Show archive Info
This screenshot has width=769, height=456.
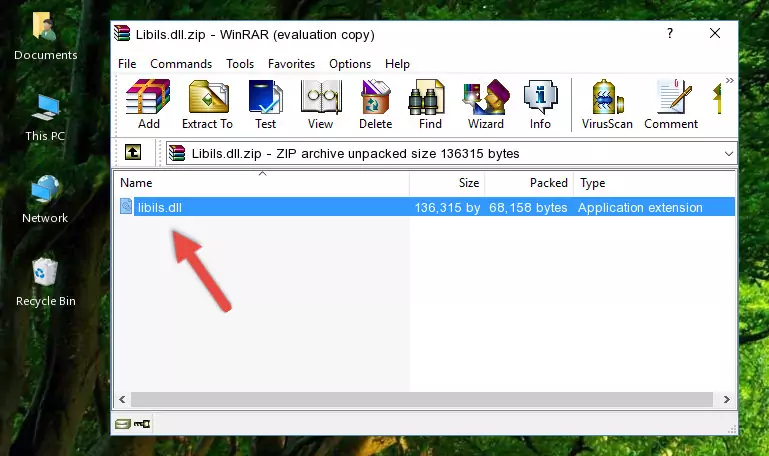(540, 104)
